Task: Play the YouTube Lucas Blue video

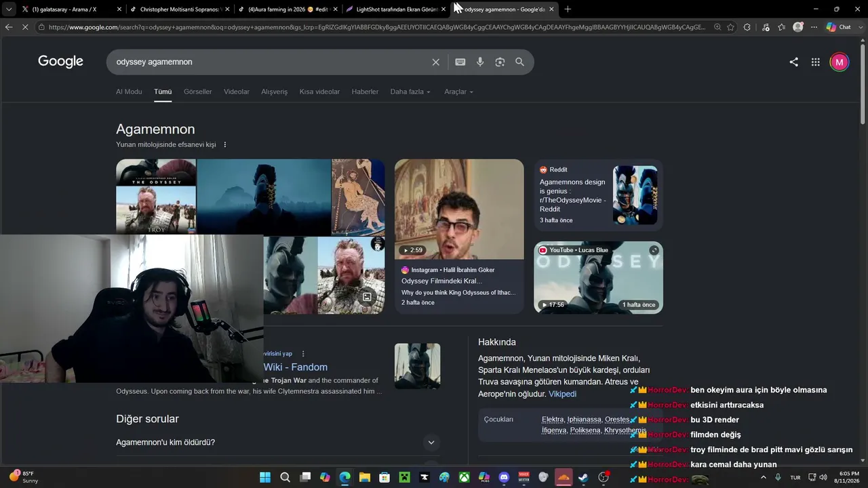Action: point(598,277)
